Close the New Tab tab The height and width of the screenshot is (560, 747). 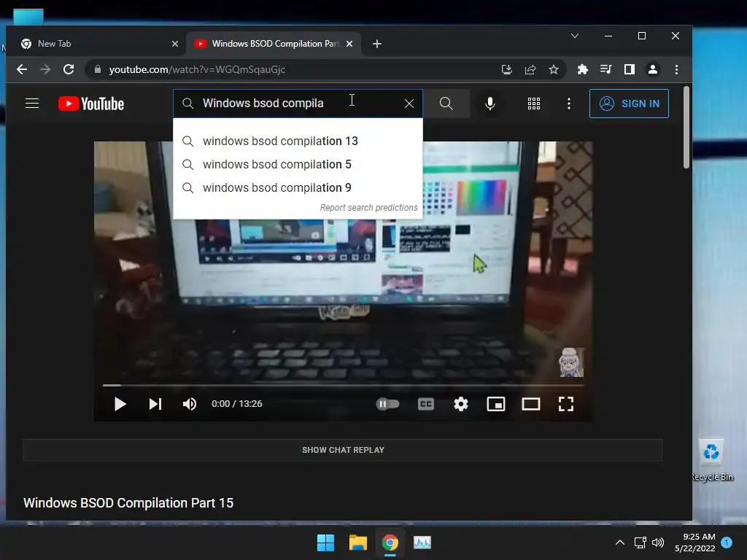click(x=175, y=44)
